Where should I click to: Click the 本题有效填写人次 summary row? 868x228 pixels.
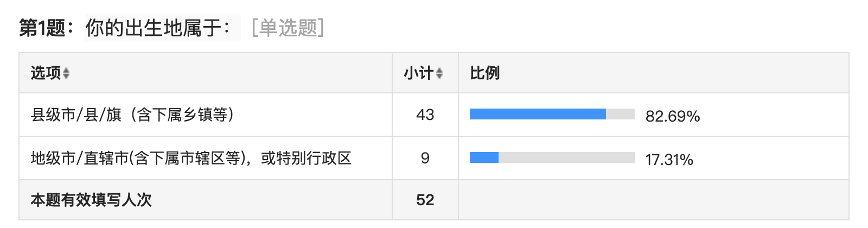(434, 200)
